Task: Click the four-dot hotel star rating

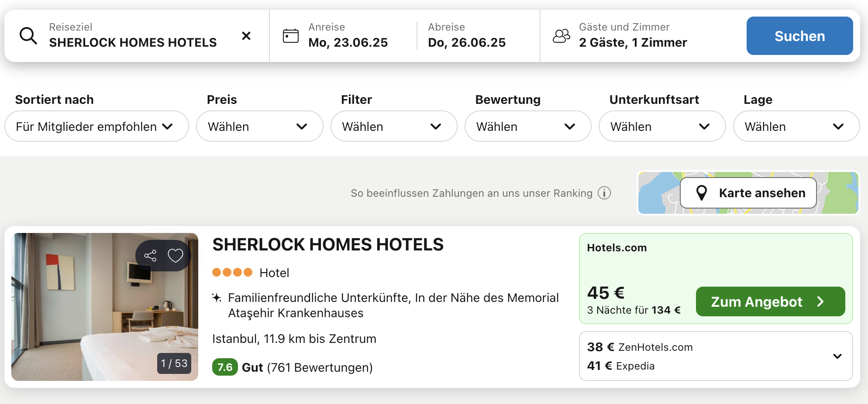Action: point(232,273)
